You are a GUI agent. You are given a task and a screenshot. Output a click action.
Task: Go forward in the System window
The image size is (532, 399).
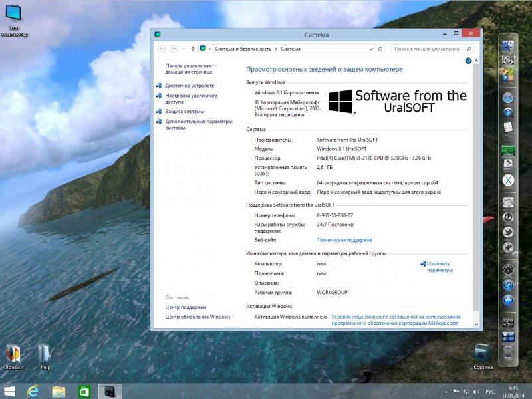[x=174, y=49]
